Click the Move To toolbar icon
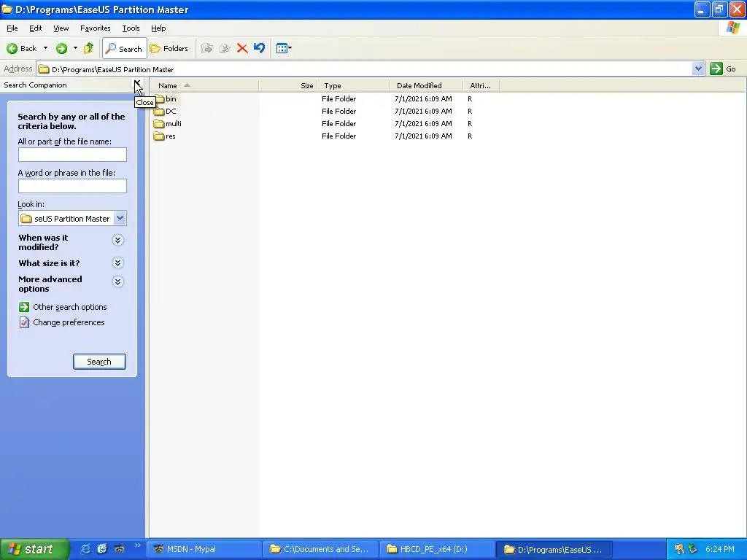This screenshot has height=560, width=747. point(206,48)
